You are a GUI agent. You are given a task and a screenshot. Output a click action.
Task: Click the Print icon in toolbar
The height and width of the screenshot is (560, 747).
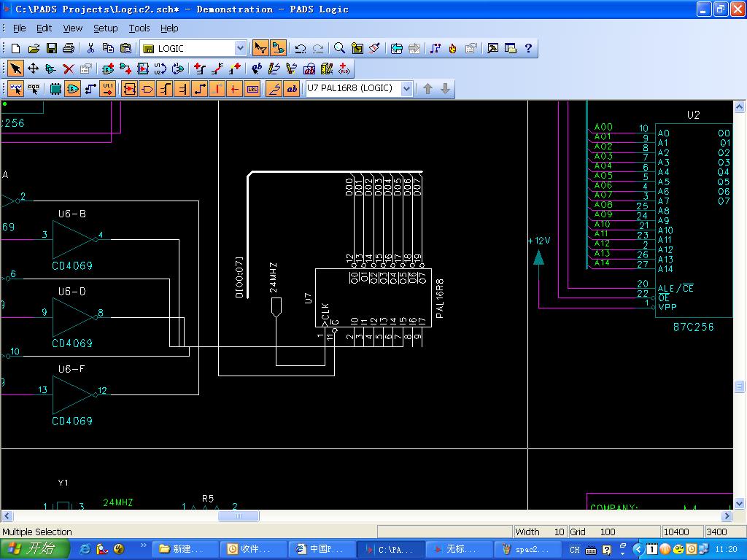(69, 48)
